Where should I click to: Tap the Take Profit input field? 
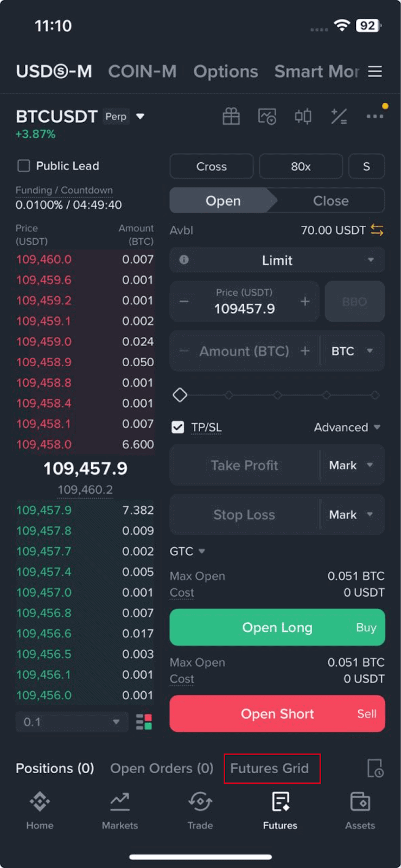pyautogui.click(x=244, y=465)
